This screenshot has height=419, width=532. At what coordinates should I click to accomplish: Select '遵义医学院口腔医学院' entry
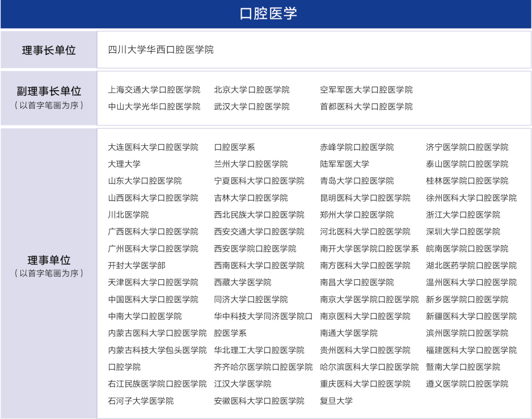click(467, 384)
